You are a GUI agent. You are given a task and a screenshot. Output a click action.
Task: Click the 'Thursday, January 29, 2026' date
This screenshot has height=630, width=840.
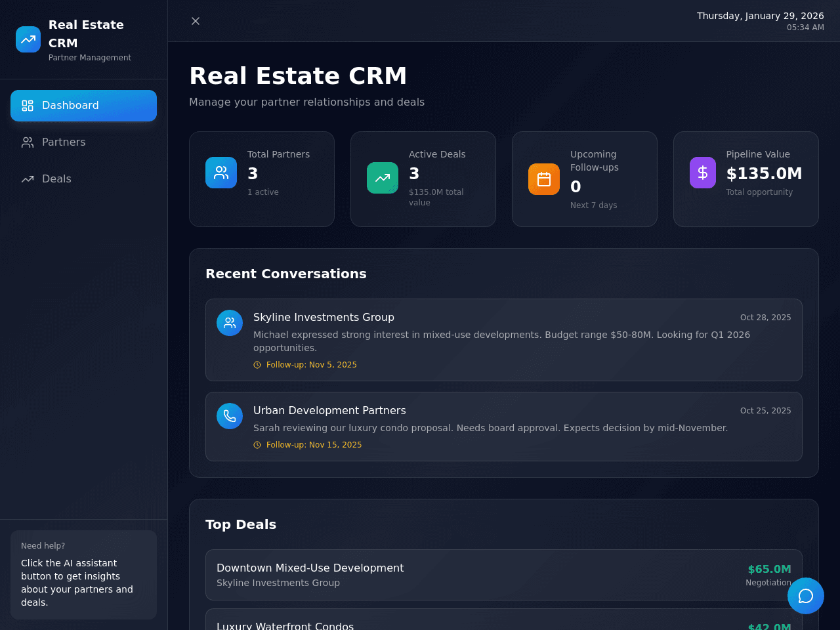coord(761,16)
